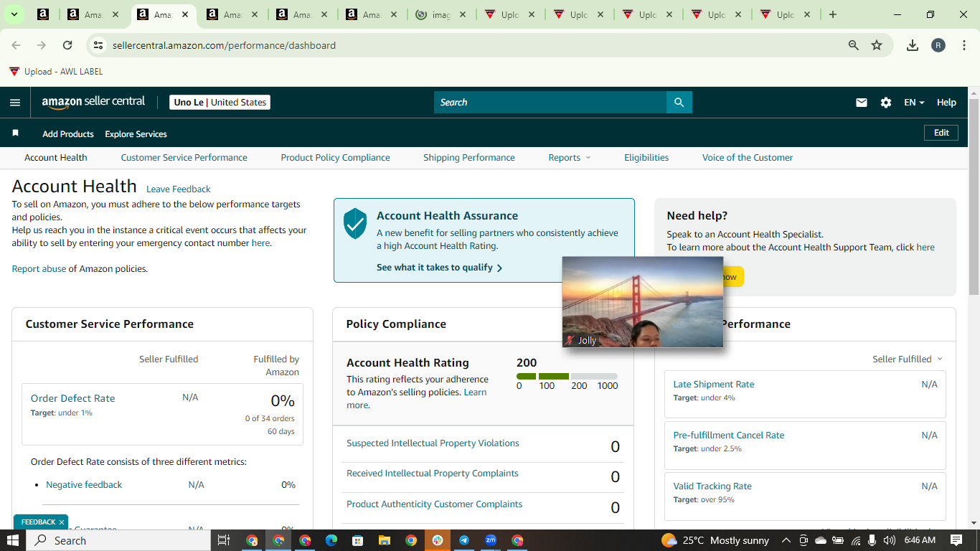Open the Order Defect Rate link
The height and width of the screenshot is (551, 980).
[x=72, y=398]
